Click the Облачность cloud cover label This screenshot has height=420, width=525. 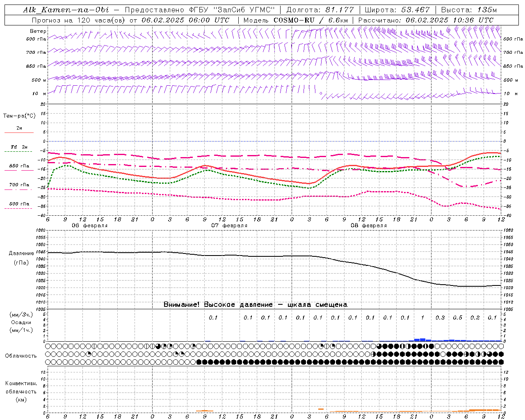tap(21, 356)
